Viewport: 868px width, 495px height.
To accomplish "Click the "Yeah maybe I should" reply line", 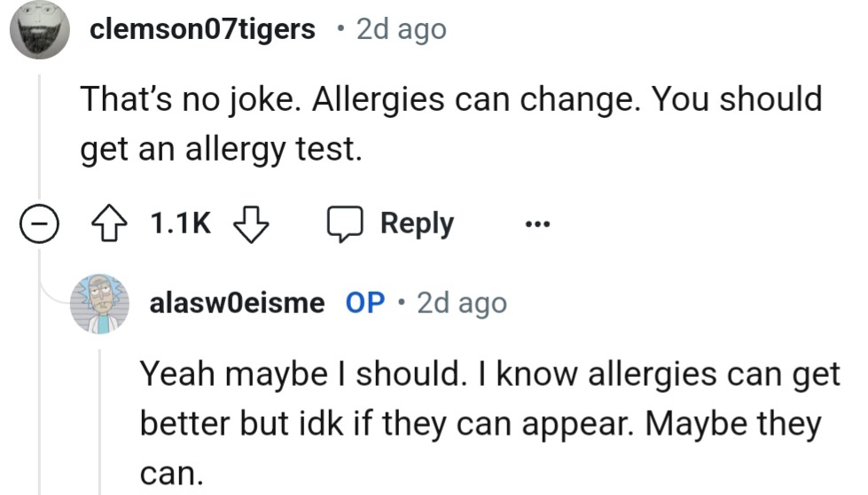I will pyautogui.click(x=489, y=374).
